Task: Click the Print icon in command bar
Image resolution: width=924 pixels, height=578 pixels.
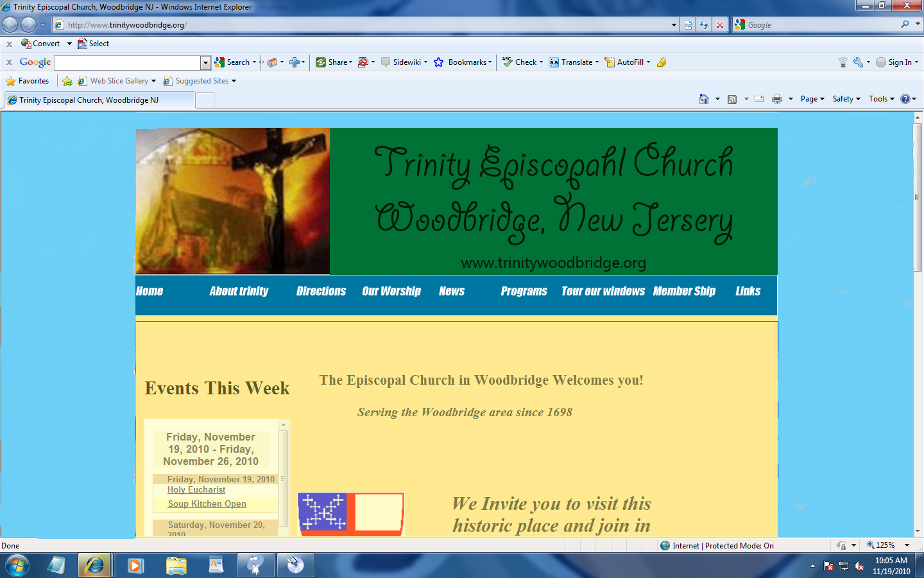Action: [x=777, y=99]
